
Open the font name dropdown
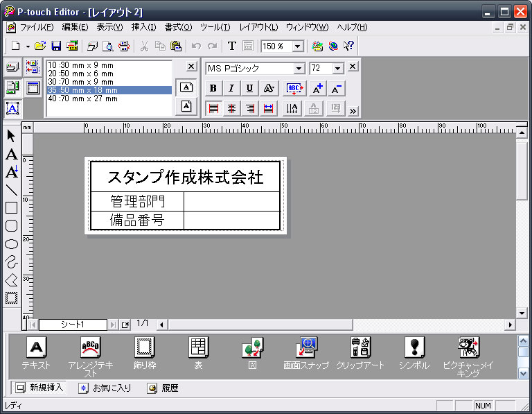(299, 69)
